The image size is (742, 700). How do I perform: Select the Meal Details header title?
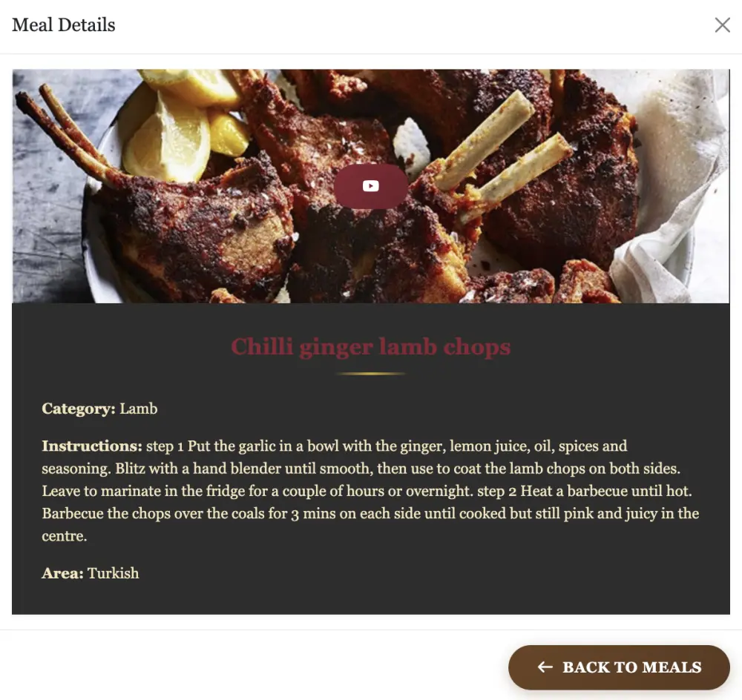pos(63,25)
